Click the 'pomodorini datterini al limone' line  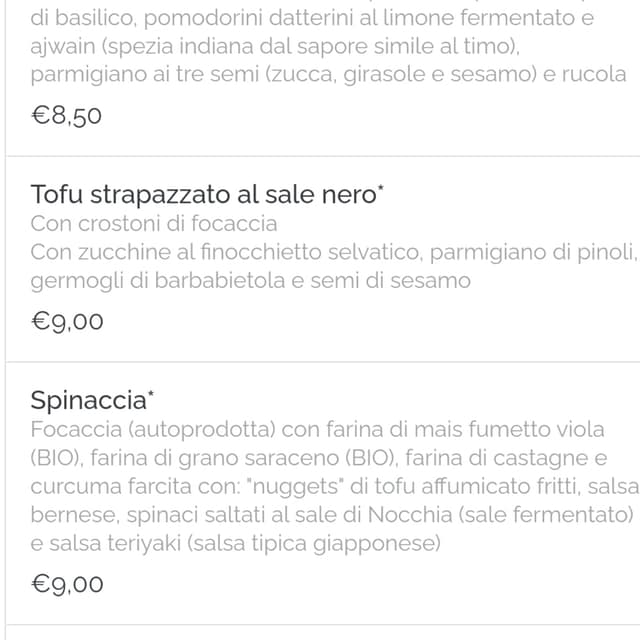pos(312,18)
